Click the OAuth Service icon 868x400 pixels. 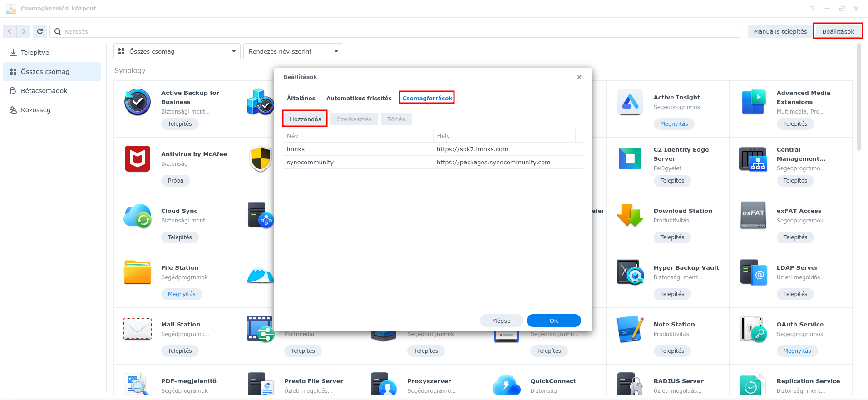pos(753,329)
